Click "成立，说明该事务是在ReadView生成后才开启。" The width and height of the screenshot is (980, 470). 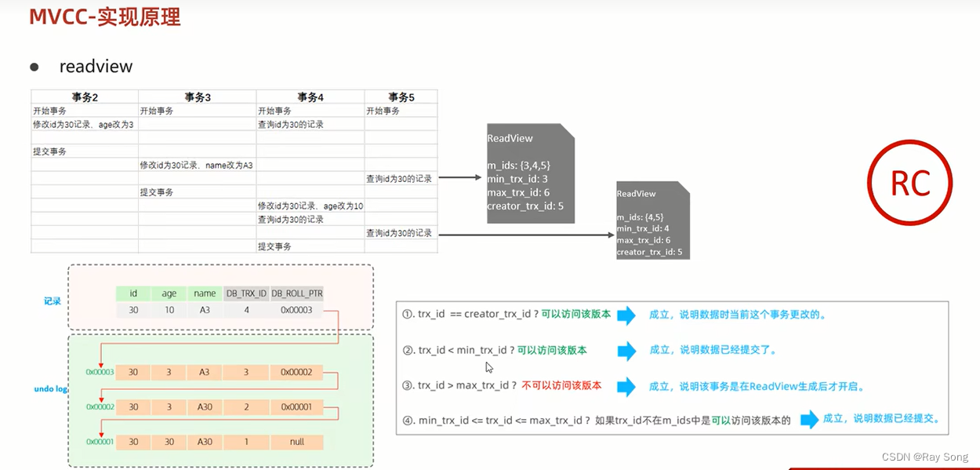tap(757, 386)
